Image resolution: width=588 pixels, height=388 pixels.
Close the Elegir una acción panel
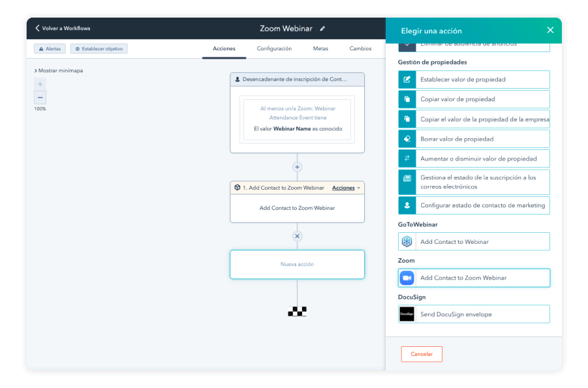click(550, 30)
